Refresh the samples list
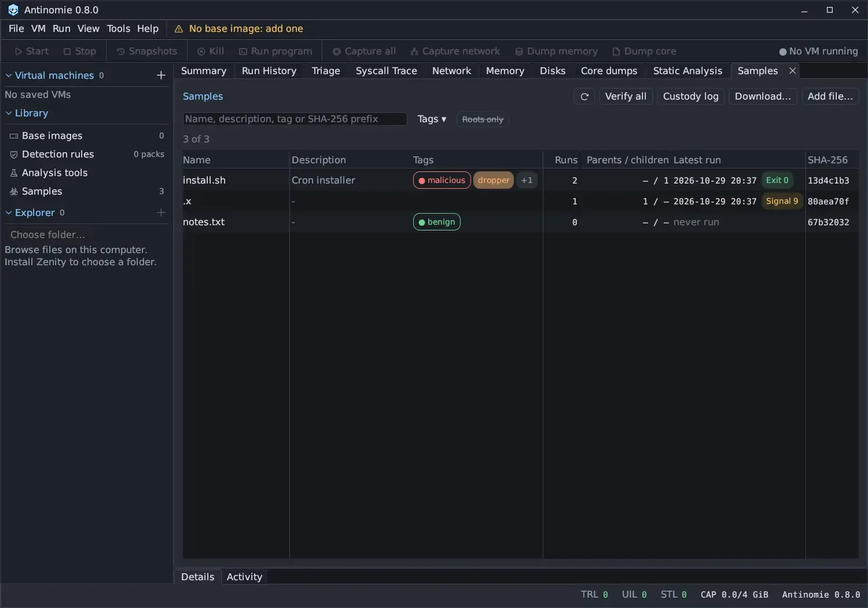The width and height of the screenshot is (868, 608). 584,96
